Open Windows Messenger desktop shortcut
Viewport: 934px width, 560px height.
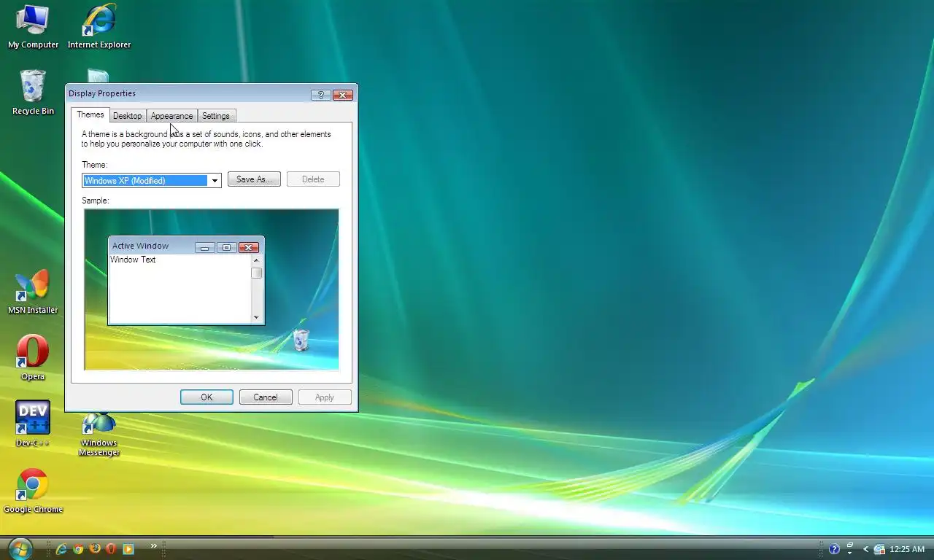(x=99, y=435)
